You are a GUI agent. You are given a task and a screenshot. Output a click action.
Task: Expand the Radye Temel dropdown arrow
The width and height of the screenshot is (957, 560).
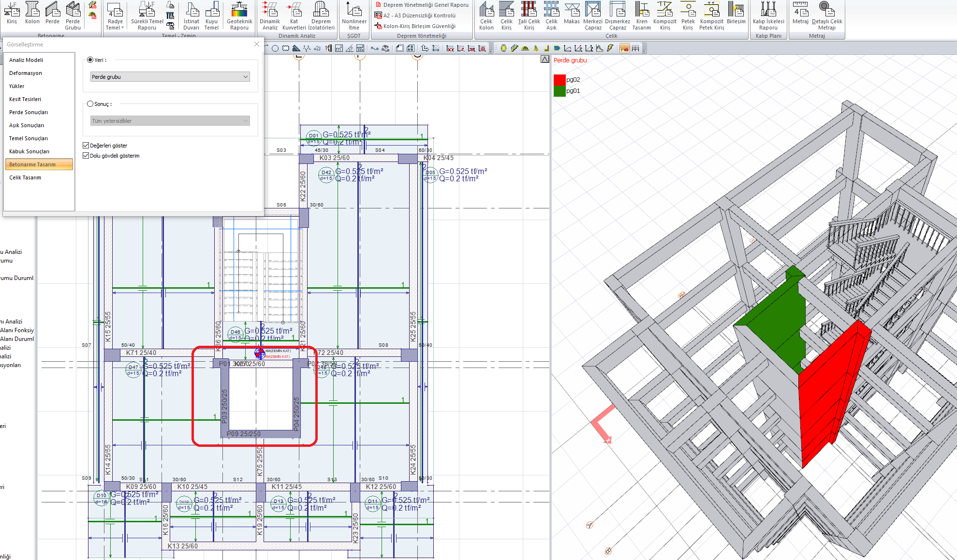coord(123,28)
